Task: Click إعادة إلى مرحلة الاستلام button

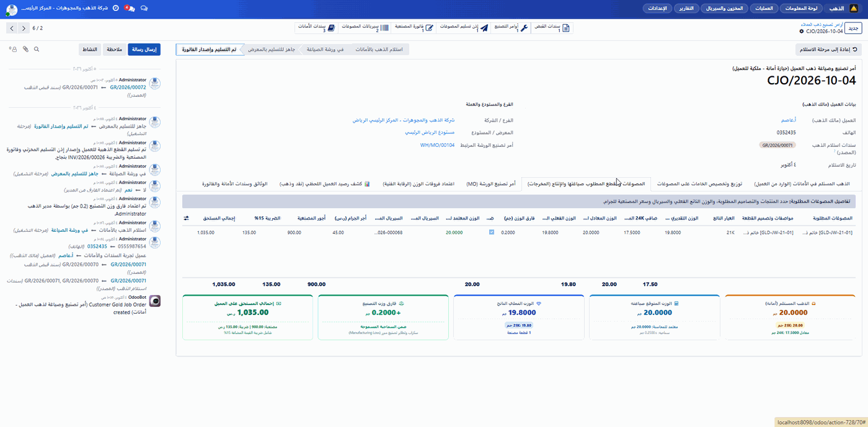Action: (x=828, y=50)
